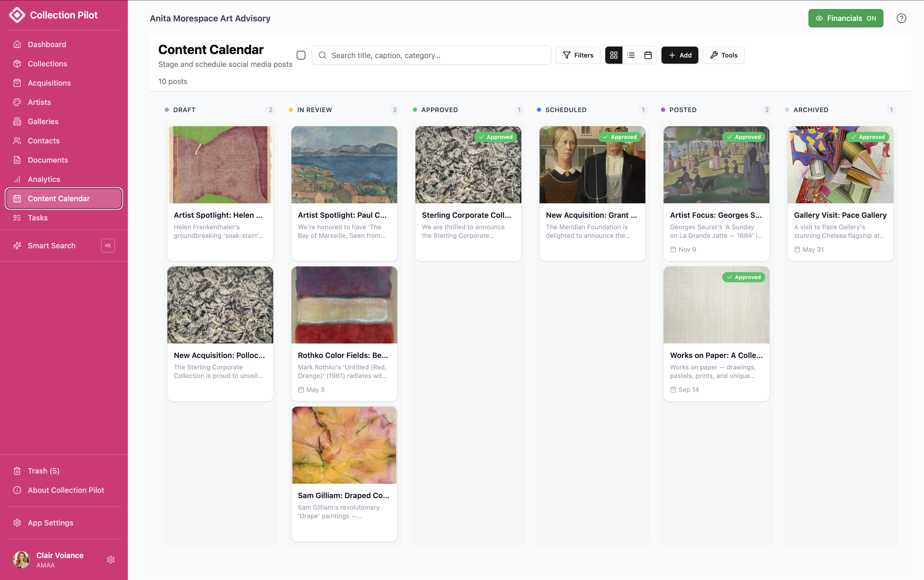Click the '10 posts' count text
This screenshot has width=924, height=580.
click(x=173, y=81)
